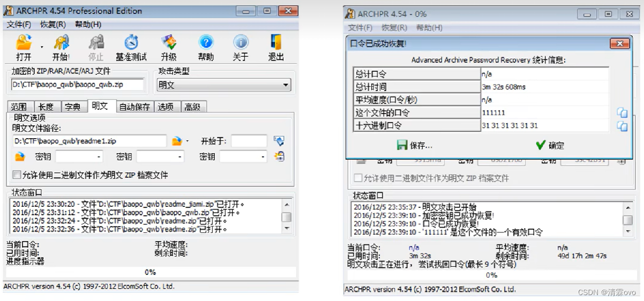Run the 基准测试 benchmark icon
Viewport: 644px width, 301px height.
[131, 42]
